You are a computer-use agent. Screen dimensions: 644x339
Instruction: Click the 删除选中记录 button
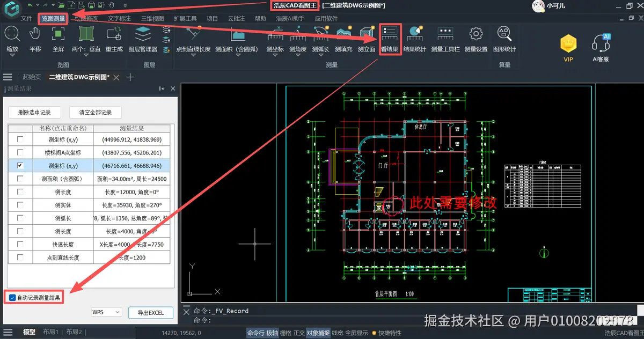(x=34, y=113)
